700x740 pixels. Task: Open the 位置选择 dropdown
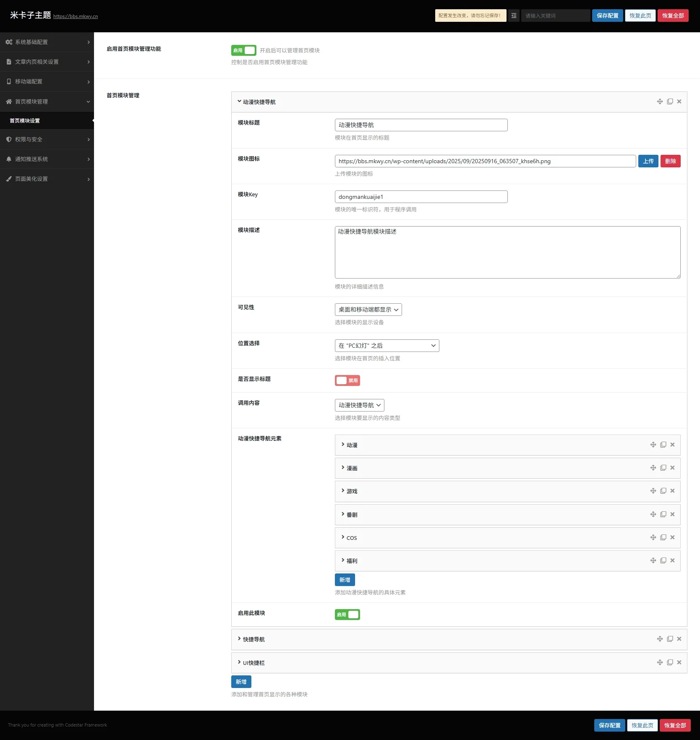click(387, 346)
